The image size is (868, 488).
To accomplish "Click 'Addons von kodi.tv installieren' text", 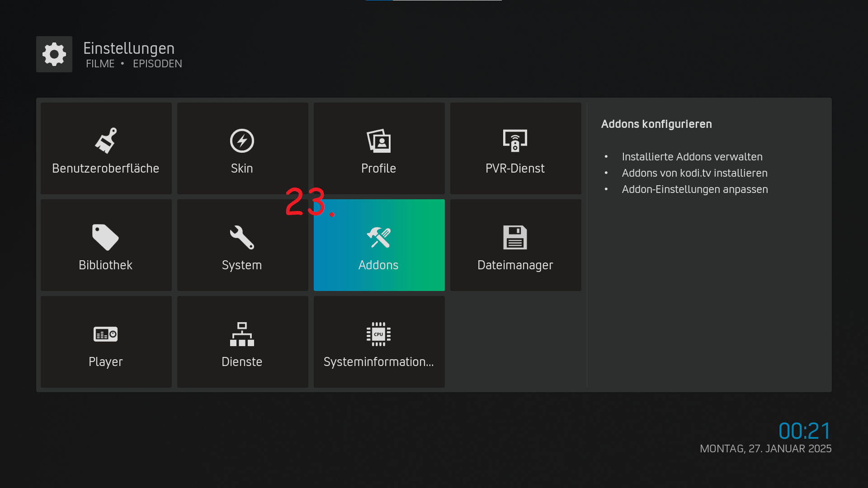I will (x=694, y=173).
